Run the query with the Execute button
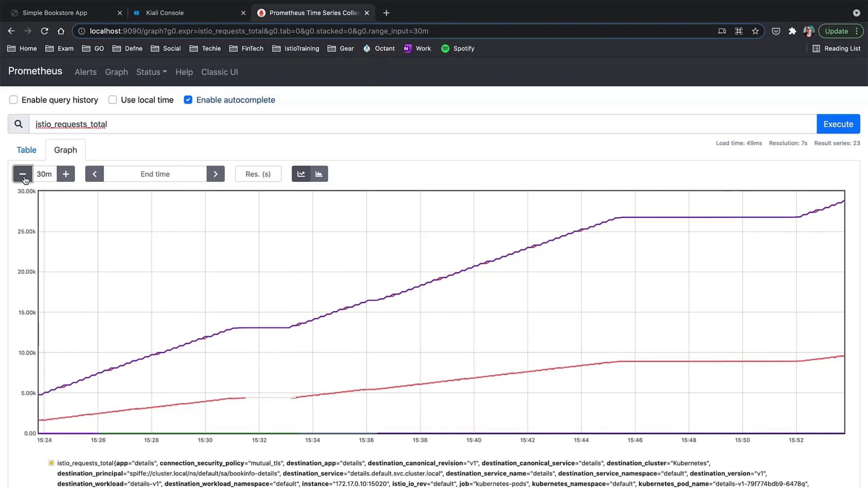The image size is (868, 488). point(838,124)
